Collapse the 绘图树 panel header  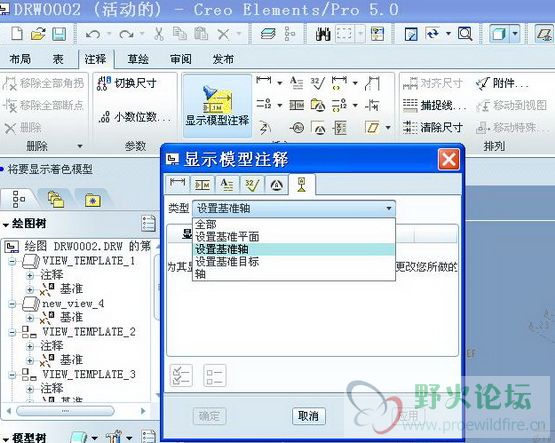point(6,225)
